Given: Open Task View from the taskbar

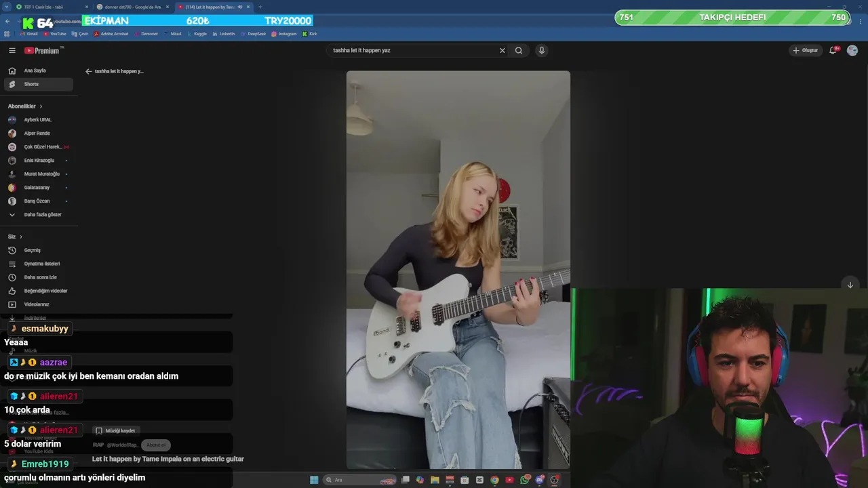Looking at the screenshot, I should [405, 480].
